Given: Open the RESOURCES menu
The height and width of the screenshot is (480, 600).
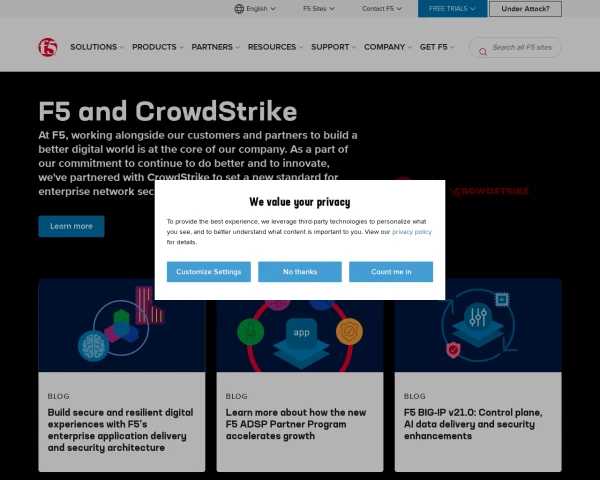Looking at the screenshot, I should click(275, 47).
